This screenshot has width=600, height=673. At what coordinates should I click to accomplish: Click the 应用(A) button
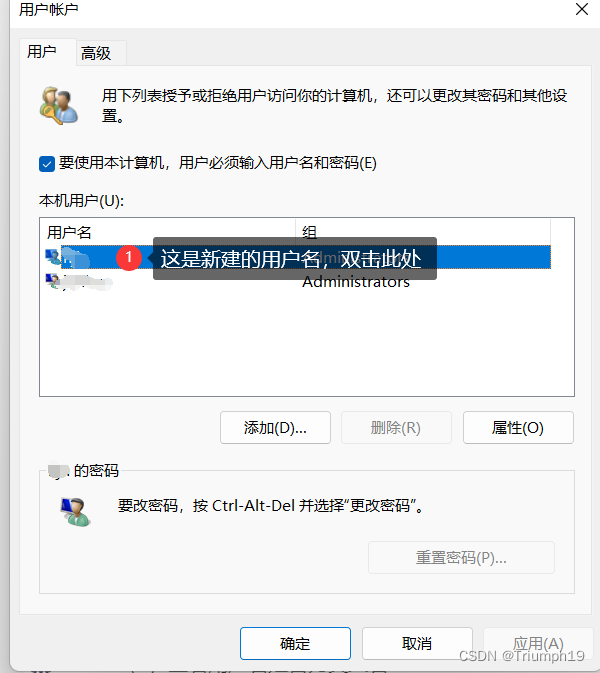pos(538,643)
